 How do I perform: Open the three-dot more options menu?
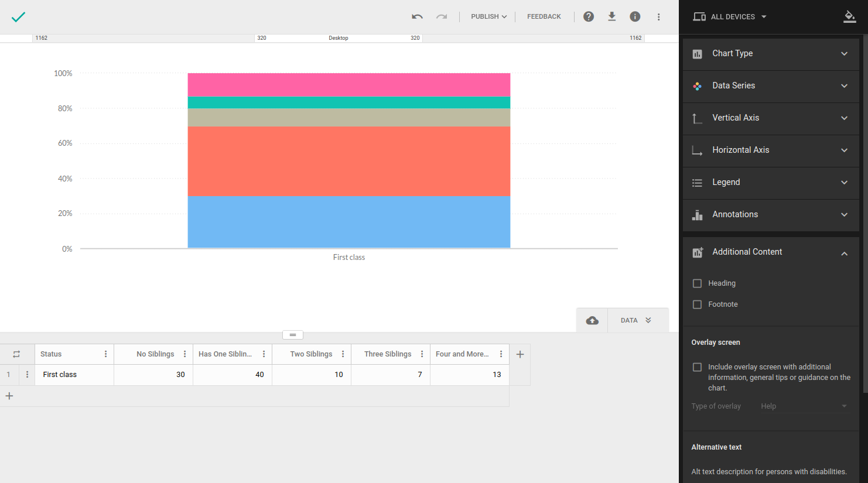coord(658,17)
